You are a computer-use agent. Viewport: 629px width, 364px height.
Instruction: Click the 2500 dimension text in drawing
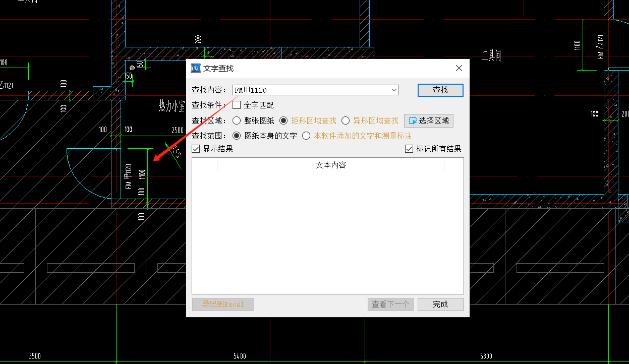click(178, 130)
